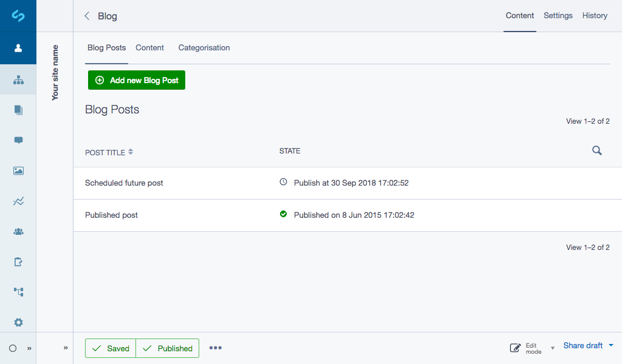
Task: Click the search magnifier above the posts list
Action: 596,150
